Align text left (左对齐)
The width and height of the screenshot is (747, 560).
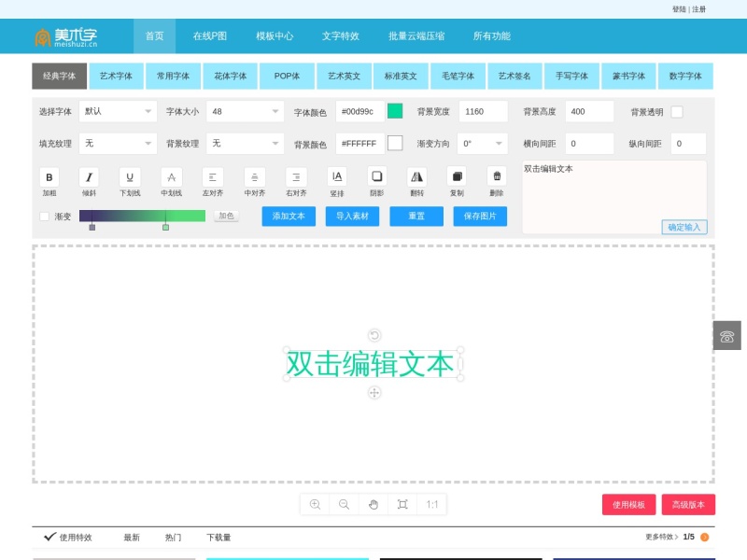[213, 177]
